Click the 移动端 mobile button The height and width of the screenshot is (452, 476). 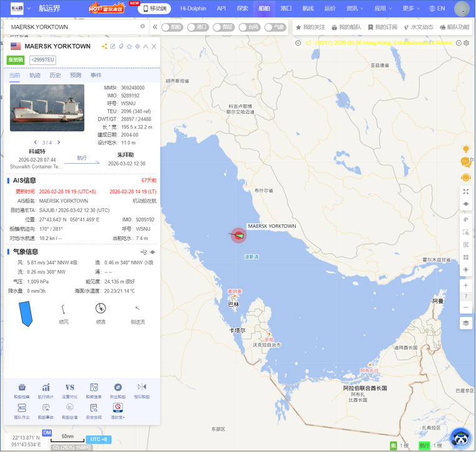[x=154, y=9]
